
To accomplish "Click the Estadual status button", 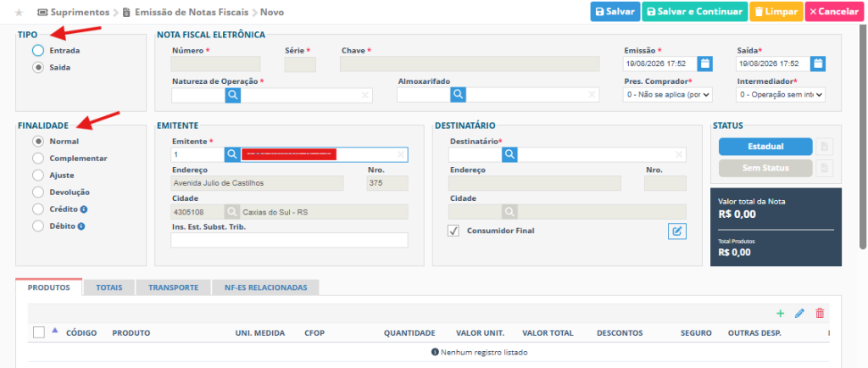I will pos(765,147).
